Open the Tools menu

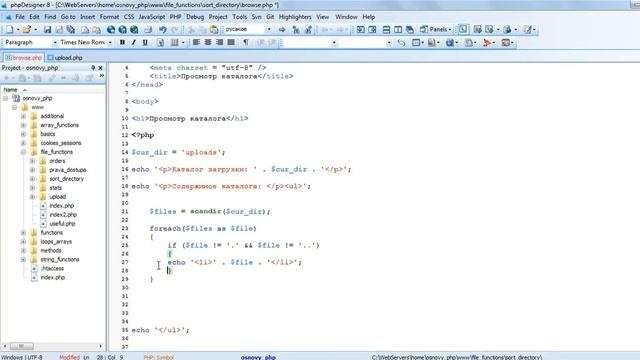coord(240,17)
